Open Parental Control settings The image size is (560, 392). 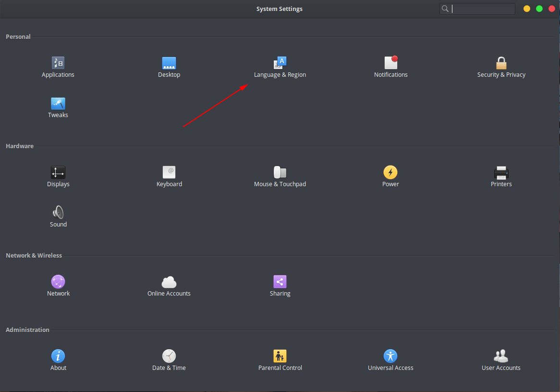point(280,356)
